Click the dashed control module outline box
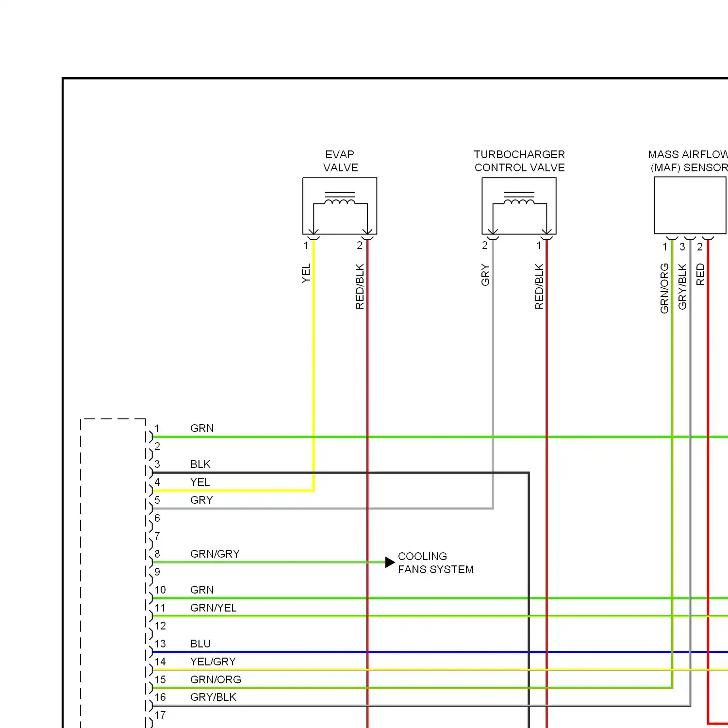Viewport: 728px width, 728px height. tap(113, 573)
